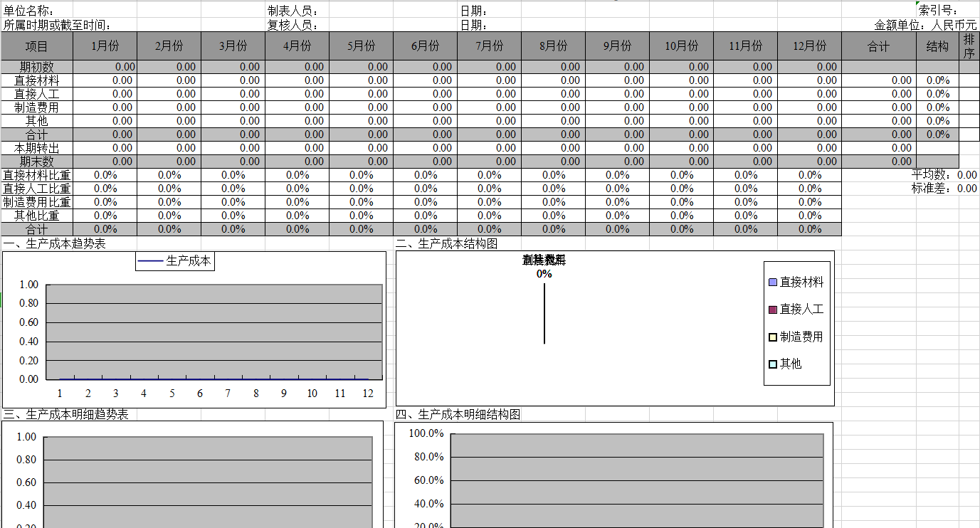The image size is (980, 528).
Task: Click the 11月份 column header
Action: pyautogui.click(x=745, y=46)
